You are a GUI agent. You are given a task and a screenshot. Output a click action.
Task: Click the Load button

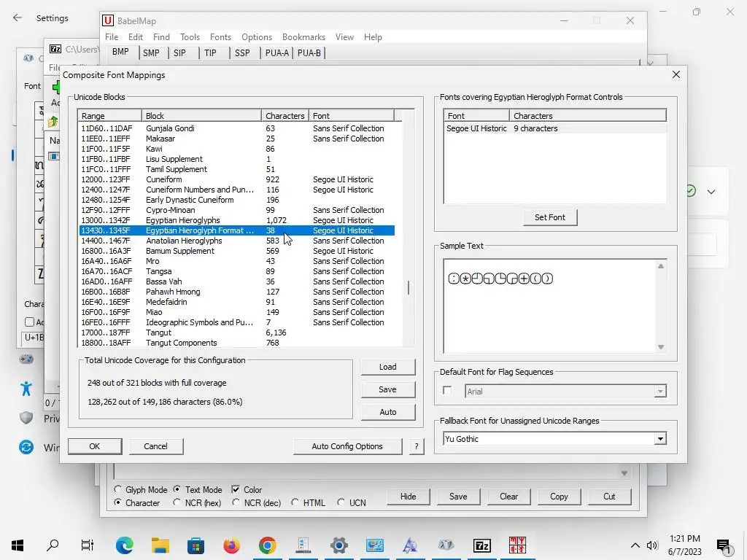click(x=388, y=367)
